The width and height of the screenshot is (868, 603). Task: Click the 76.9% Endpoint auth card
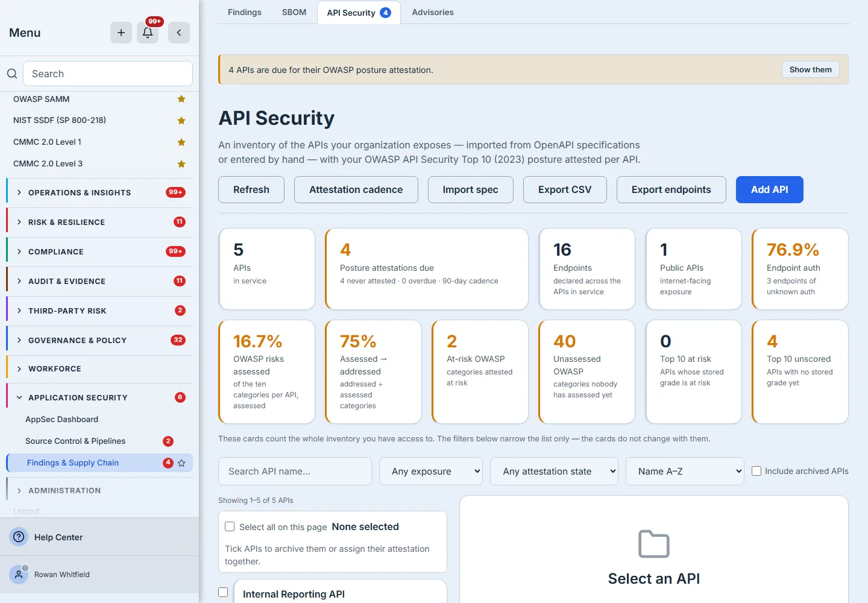pos(800,269)
